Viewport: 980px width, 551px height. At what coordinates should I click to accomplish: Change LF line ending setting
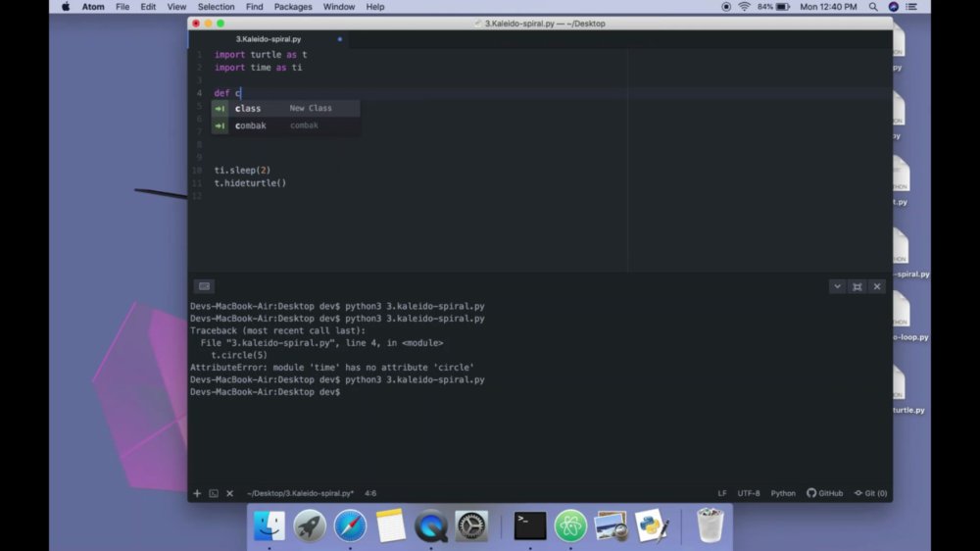[722, 493]
